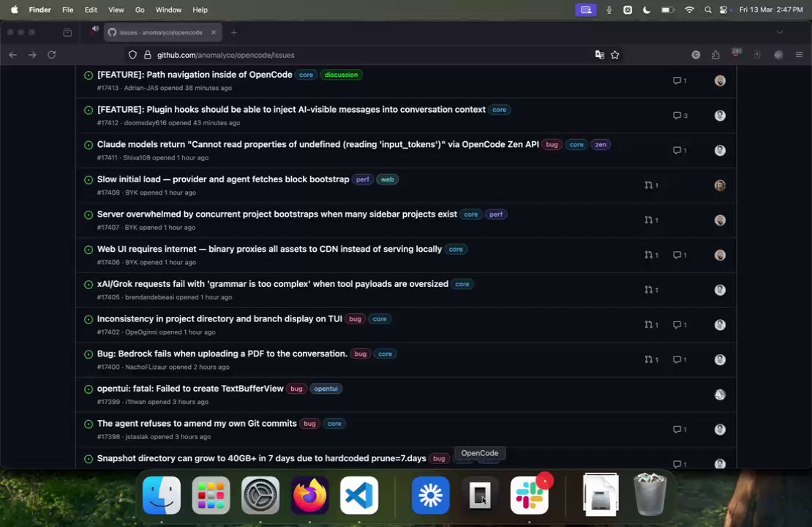
Task: Go forward with the browser forward arrow
Action: (32, 55)
